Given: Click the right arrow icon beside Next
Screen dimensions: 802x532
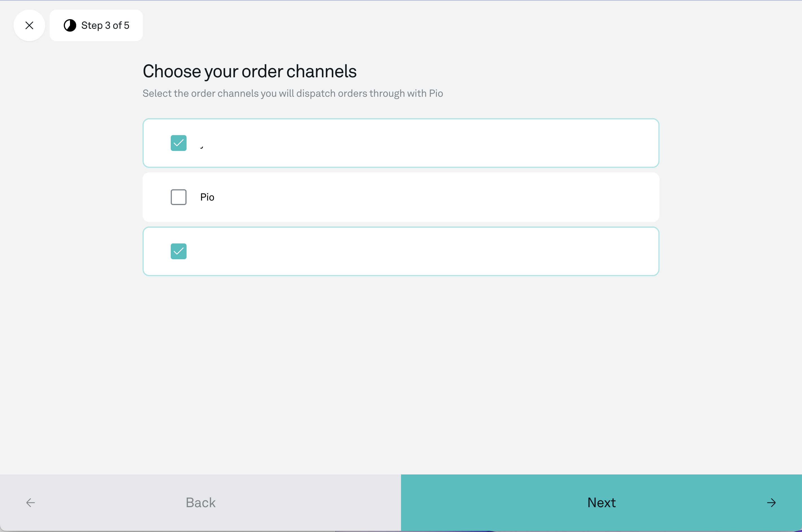Looking at the screenshot, I should [771, 502].
